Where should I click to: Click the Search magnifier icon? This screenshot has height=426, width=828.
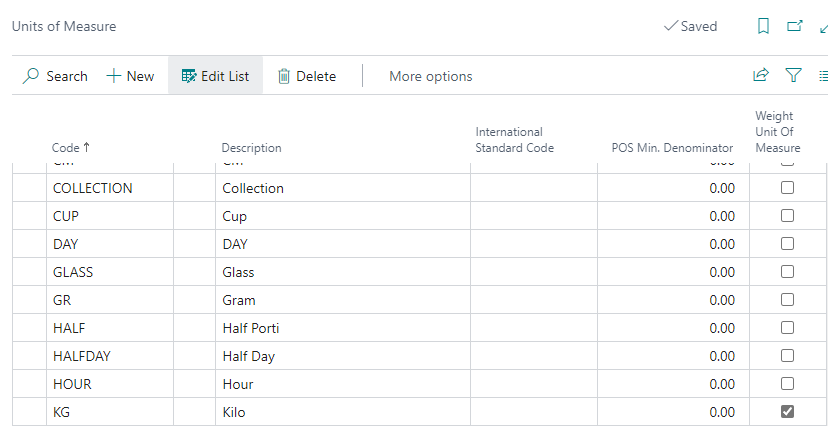click(x=31, y=76)
